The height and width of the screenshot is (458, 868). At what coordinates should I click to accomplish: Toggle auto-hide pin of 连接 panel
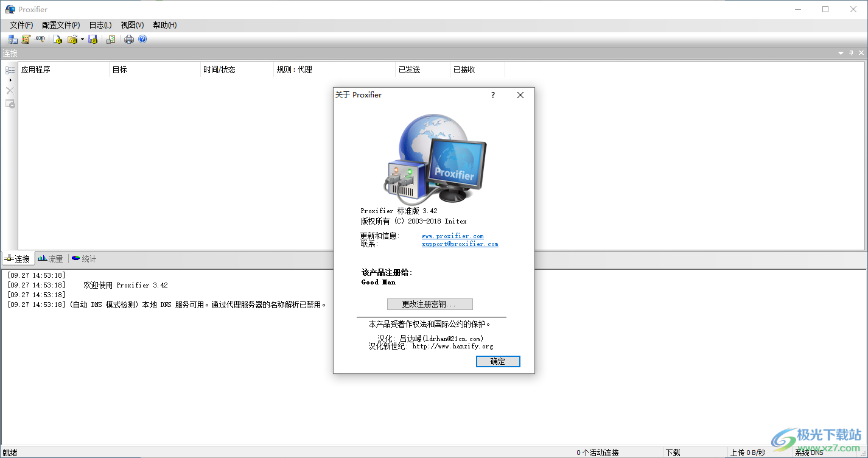(852, 54)
